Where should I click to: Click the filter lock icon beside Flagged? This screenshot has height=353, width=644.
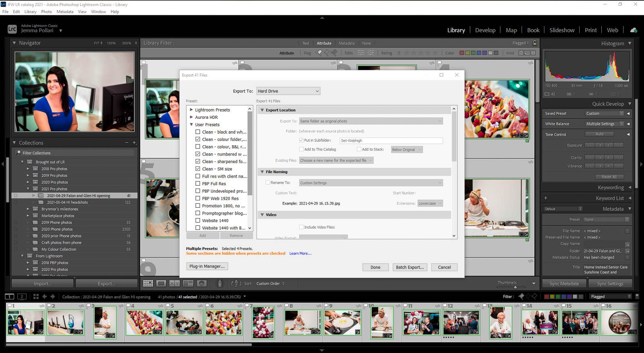click(x=535, y=43)
